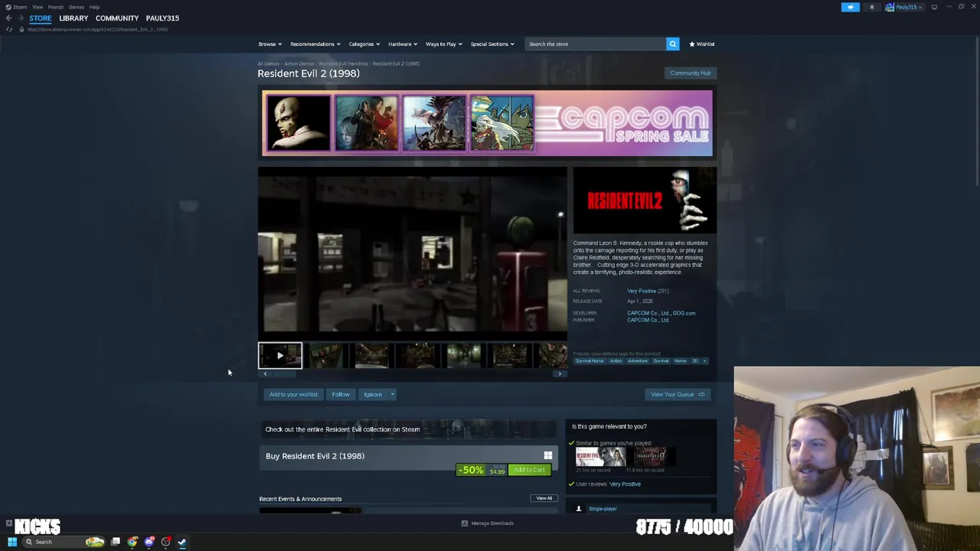
Task: Click the blue store search magnifier button
Action: pos(673,44)
